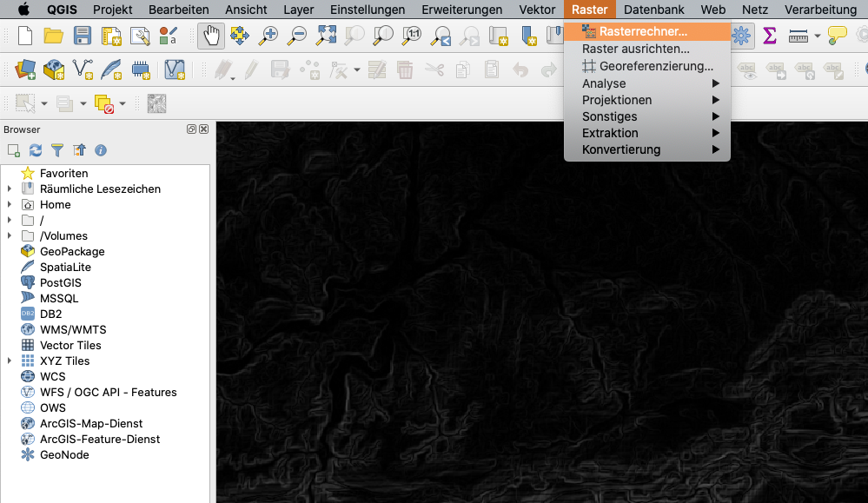Open the Analyse submenu
This screenshot has width=868, height=503.
pos(647,83)
